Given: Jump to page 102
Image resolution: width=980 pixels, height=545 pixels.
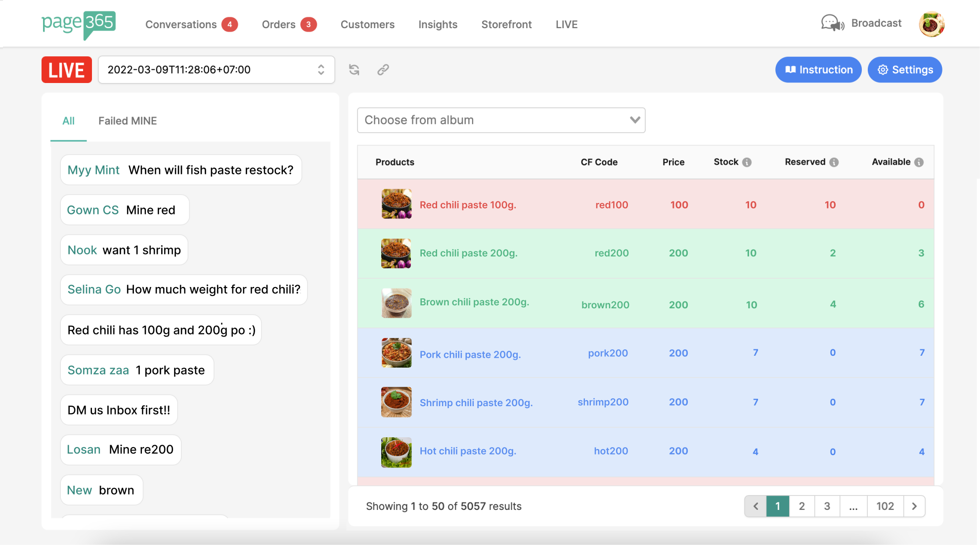Looking at the screenshot, I should (885, 506).
